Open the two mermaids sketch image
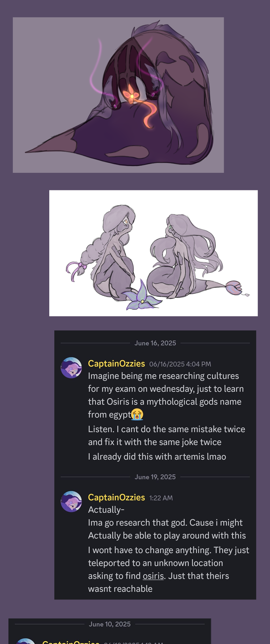Image resolution: width=270 pixels, height=644 pixels. (153, 253)
